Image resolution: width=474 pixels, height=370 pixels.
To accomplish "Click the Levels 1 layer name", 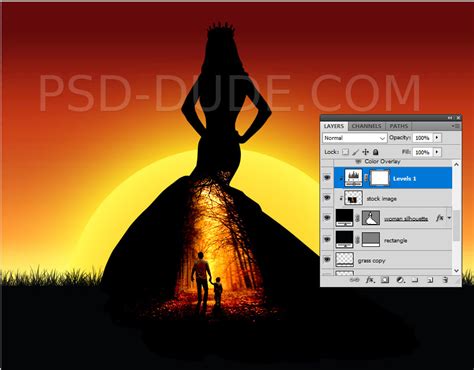I will [x=405, y=179].
